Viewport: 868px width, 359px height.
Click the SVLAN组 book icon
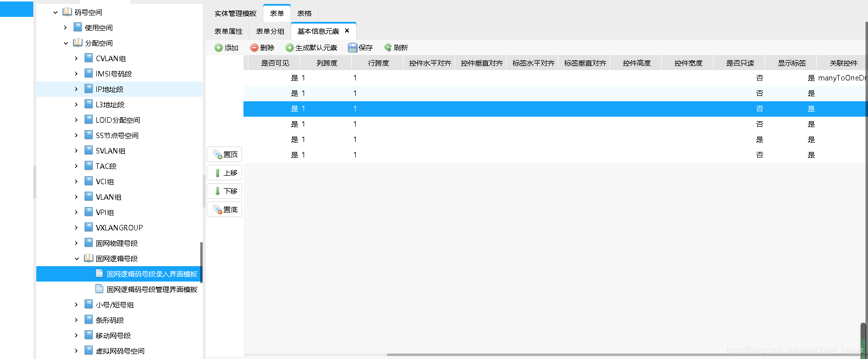[x=89, y=150]
